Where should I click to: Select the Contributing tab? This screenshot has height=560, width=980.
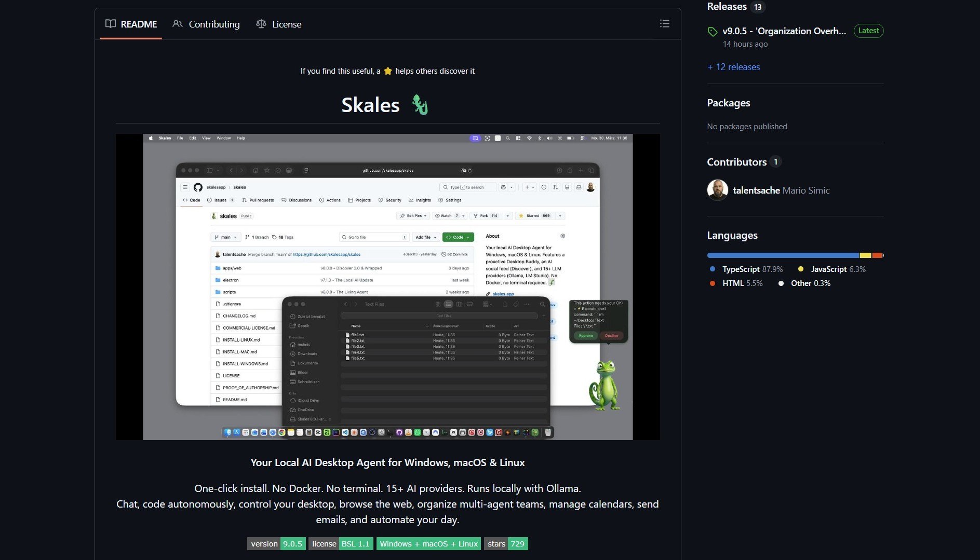[214, 24]
